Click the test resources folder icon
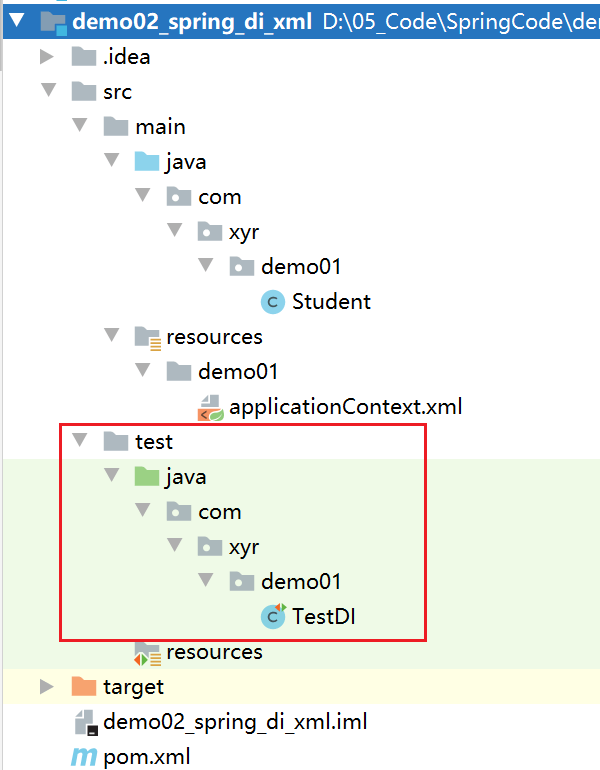The image size is (600, 770). coord(147,653)
